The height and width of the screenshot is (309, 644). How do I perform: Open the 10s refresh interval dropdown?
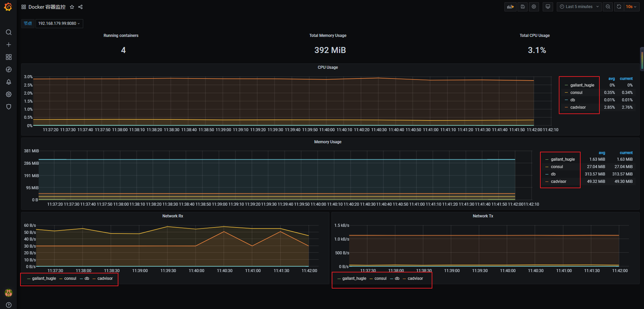click(630, 7)
